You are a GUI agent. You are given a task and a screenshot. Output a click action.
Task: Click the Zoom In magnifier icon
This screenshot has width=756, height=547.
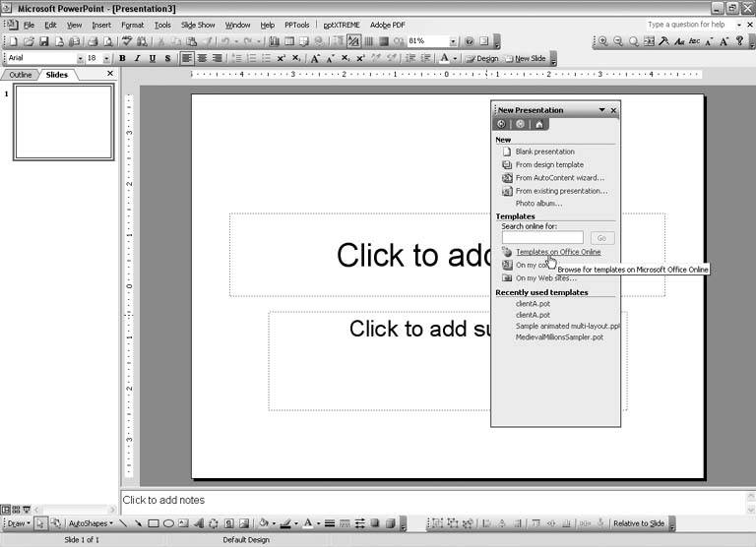[603, 41]
